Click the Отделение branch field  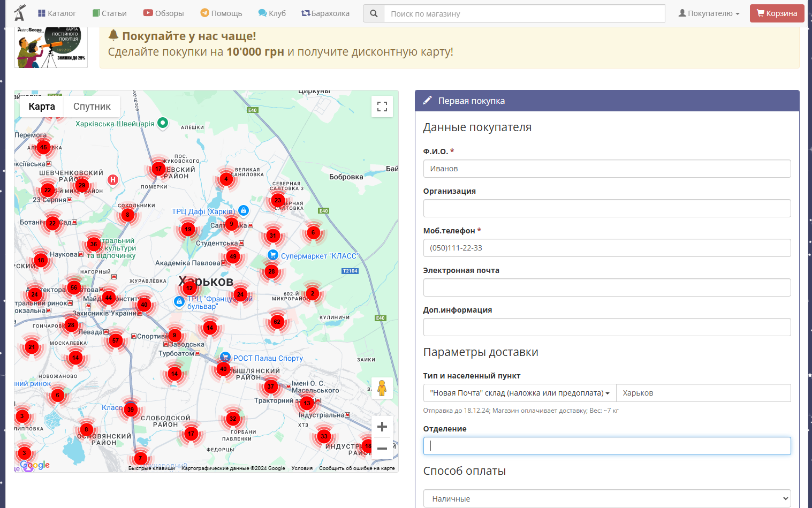(x=607, y=446)
